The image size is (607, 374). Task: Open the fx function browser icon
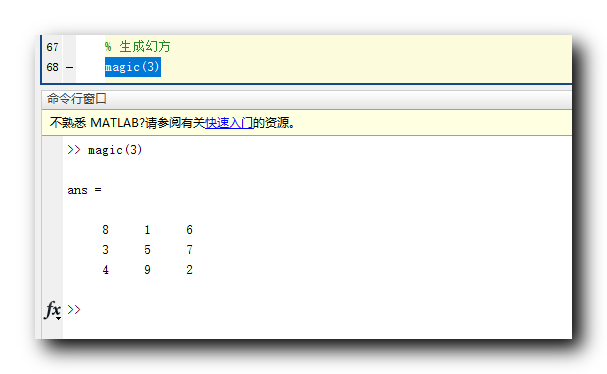(x=53, y=310)
